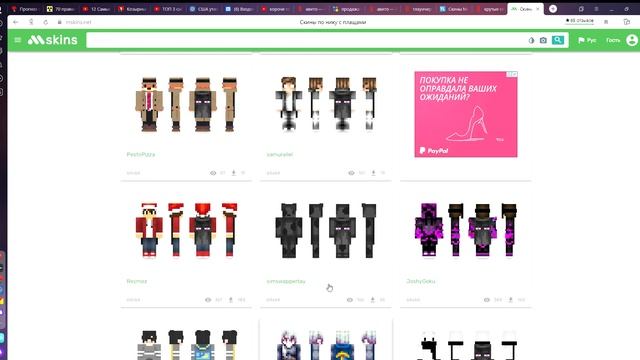Download the red Santa hat skin

click(x=231, y=300)
